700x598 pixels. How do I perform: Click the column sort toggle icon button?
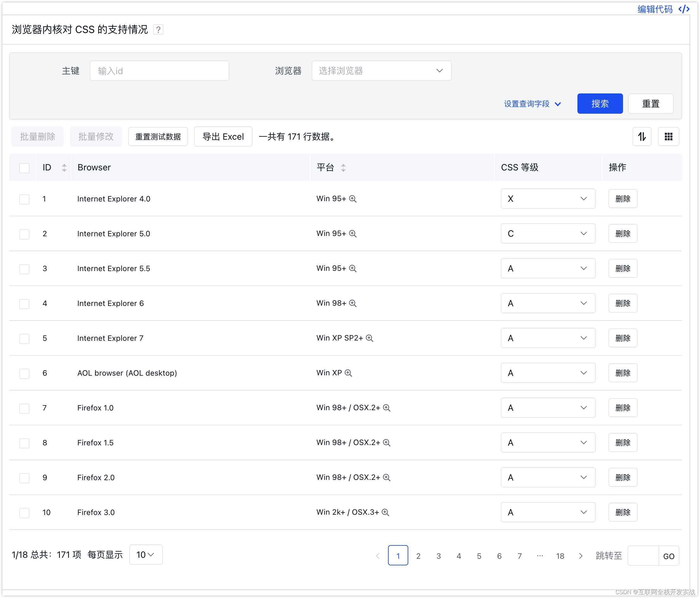[x=642, y=137]
